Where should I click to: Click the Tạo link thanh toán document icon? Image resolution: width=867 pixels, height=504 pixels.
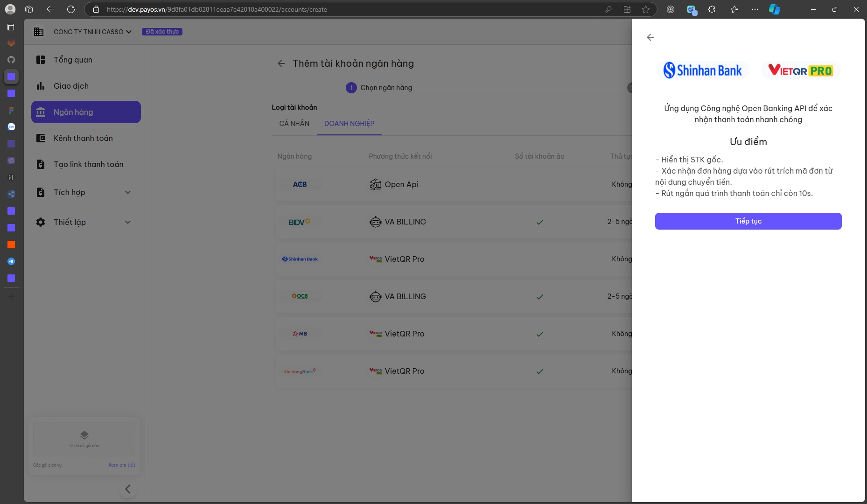[41, 164]
